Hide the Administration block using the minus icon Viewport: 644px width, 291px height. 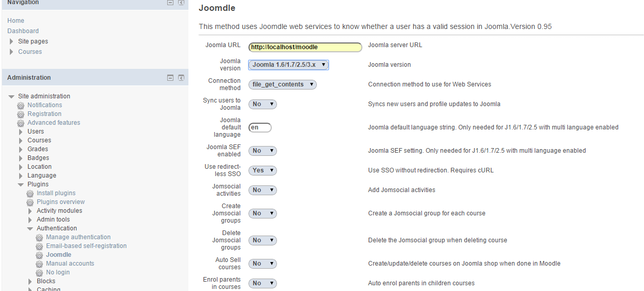(x=170, y=78)
